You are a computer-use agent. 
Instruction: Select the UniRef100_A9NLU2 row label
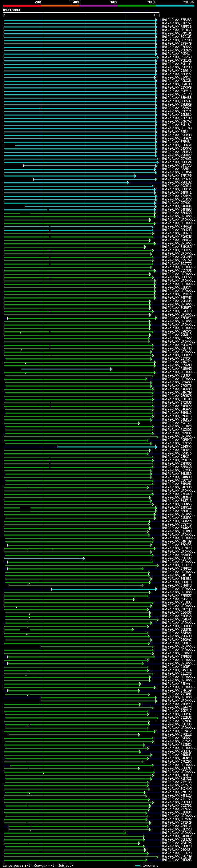[x=177, y=182]
